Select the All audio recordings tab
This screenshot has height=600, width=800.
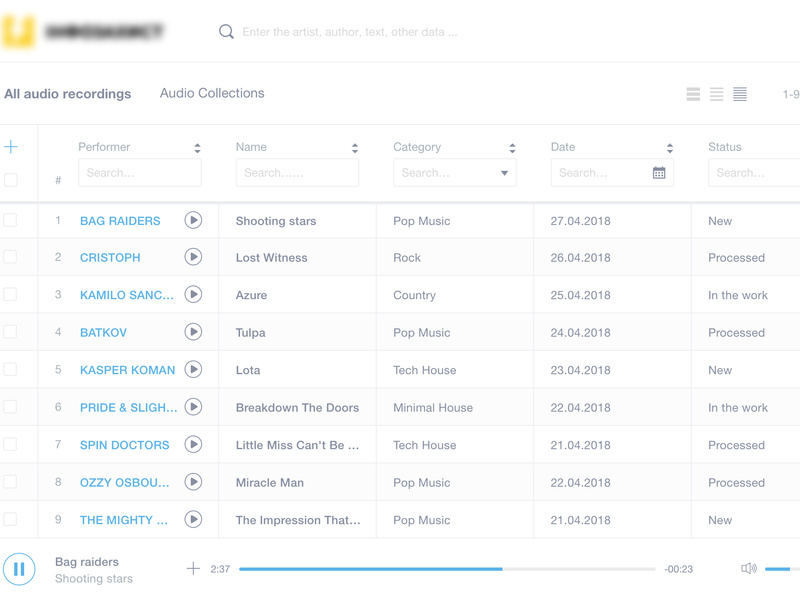67,93
